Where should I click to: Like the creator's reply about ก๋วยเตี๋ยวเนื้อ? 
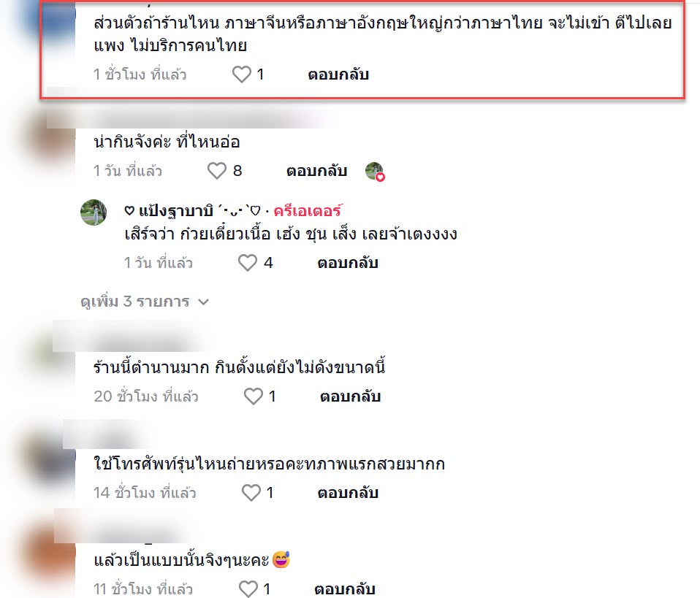coord(247,263)
